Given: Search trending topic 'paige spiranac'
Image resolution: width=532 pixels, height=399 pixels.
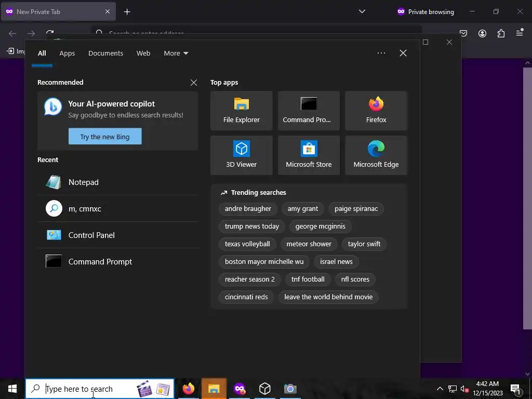Looking at the screenshot, I should point(356,209).
